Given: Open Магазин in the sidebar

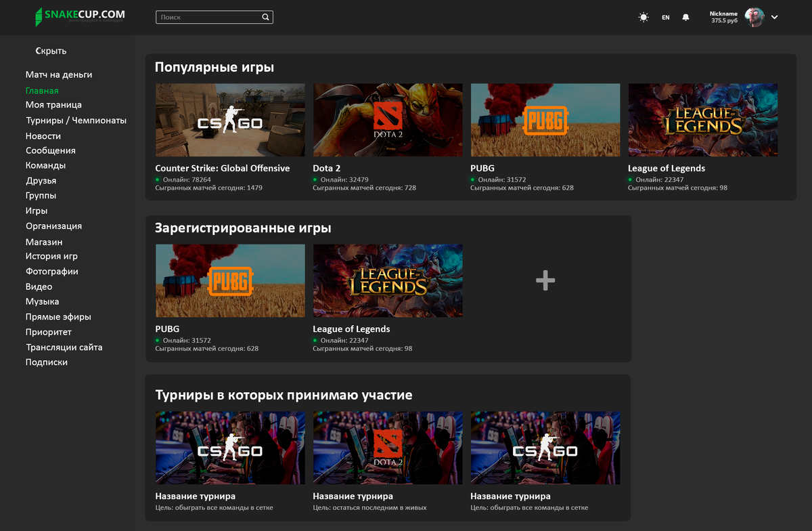Looking at the screenshot, I should click(x=44, y=242).
